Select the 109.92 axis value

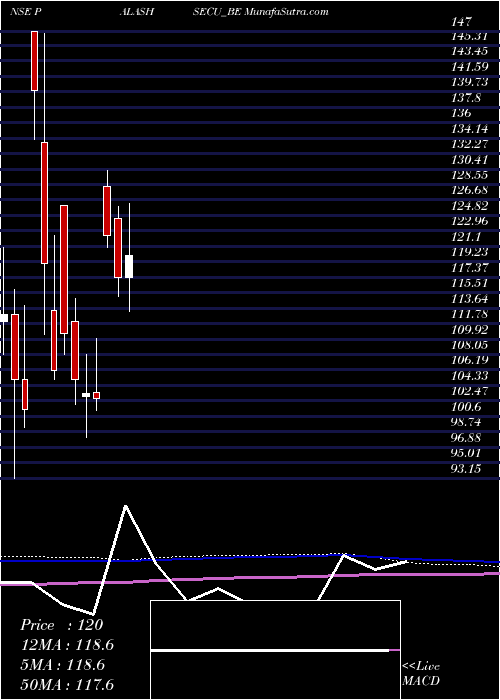click(470, 329)
